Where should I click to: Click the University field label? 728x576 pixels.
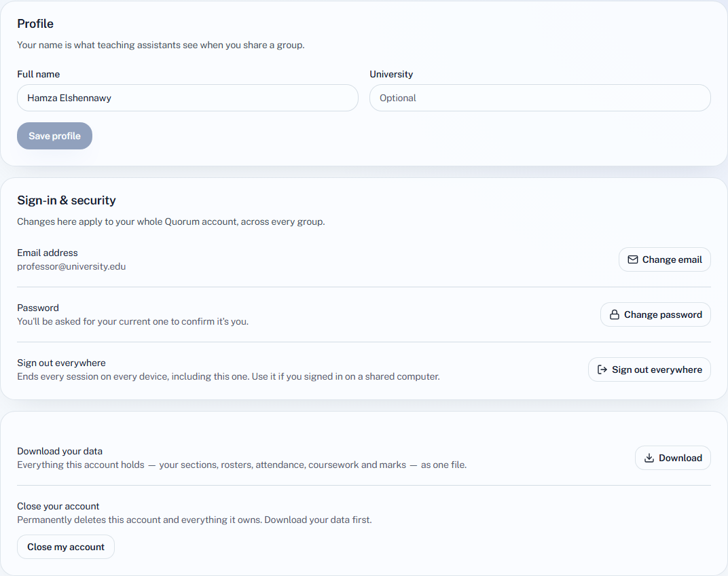tap(391, 74)
